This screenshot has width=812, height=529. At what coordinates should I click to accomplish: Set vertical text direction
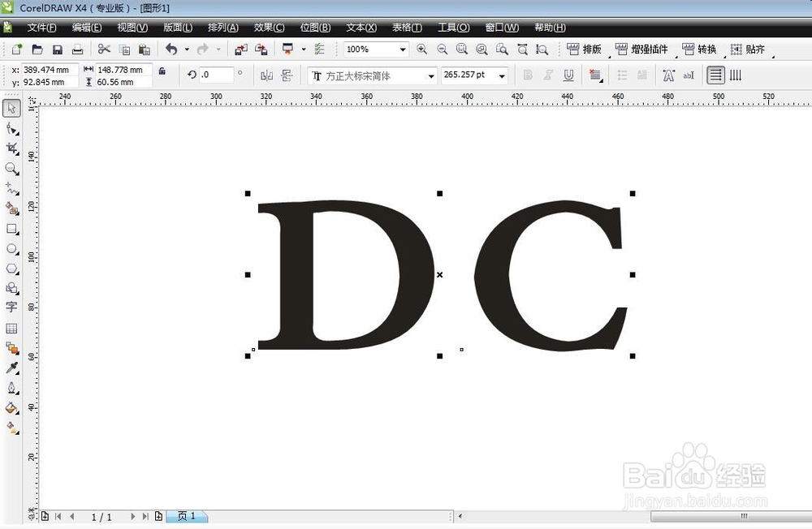click(736, 75)
